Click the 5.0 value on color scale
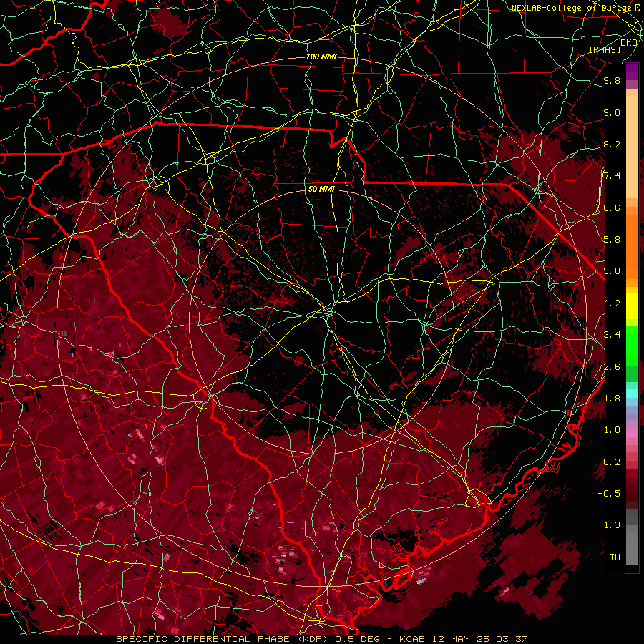This screenshot has height=644, width=644. point(612,271)
